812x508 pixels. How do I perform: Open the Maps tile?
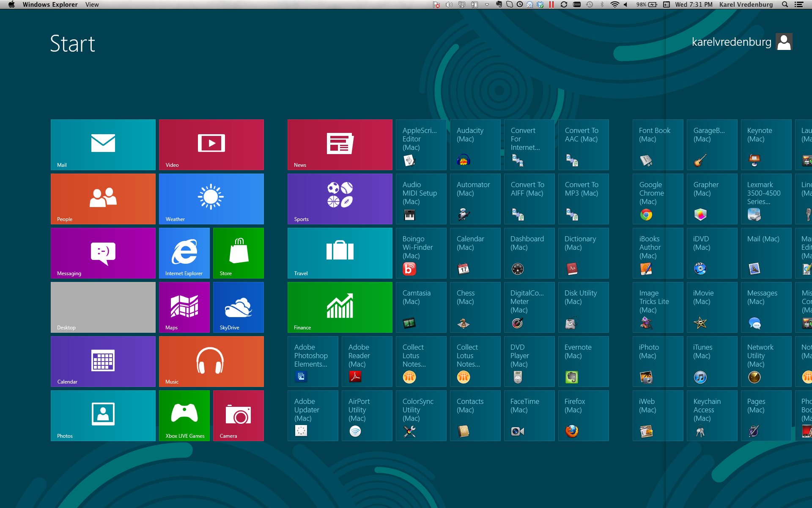coord(184,307)
